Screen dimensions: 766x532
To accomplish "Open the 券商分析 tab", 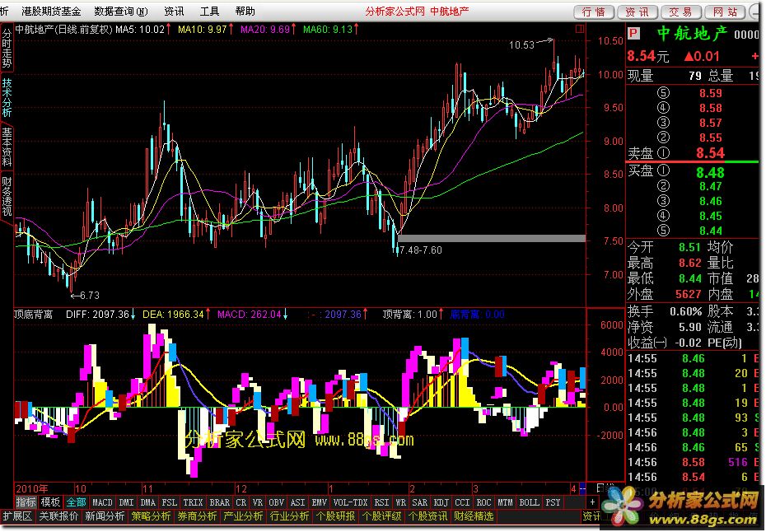I will coord(197,516).
